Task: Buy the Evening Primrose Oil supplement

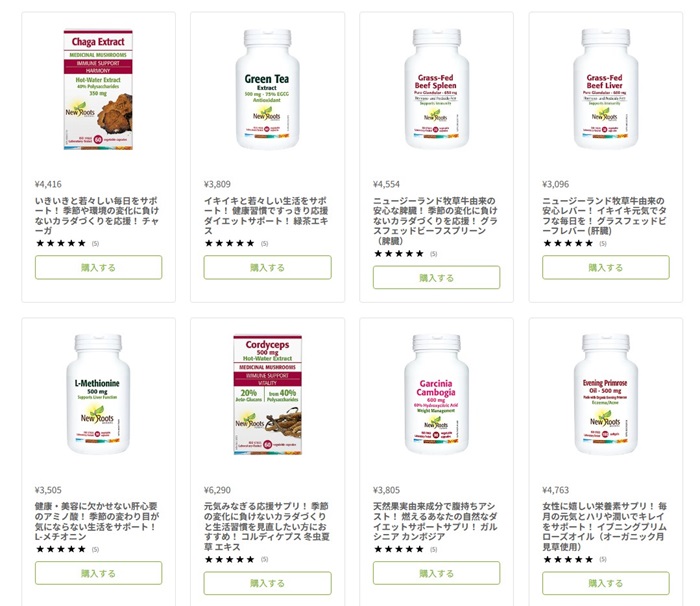Action: pos(605,583)
